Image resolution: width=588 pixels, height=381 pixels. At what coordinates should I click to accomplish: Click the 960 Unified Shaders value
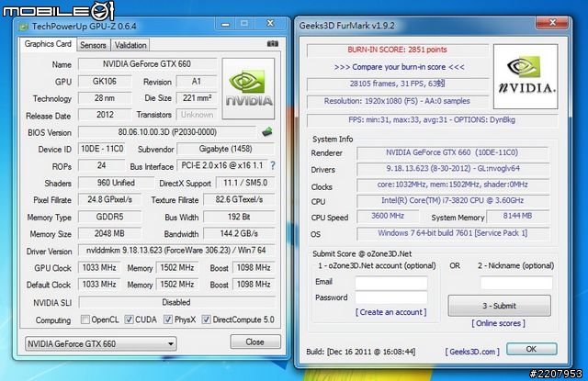click(x=116, y=183)
